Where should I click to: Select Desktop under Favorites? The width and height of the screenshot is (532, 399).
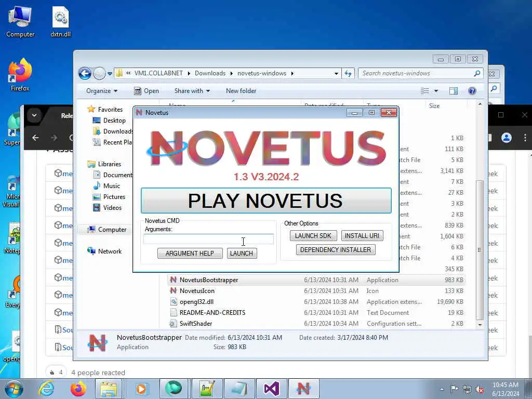pos(114,121)
